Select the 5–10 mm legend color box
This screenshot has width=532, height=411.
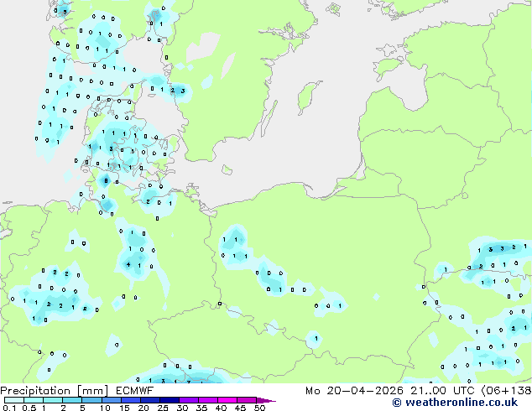tap(92, 400)
